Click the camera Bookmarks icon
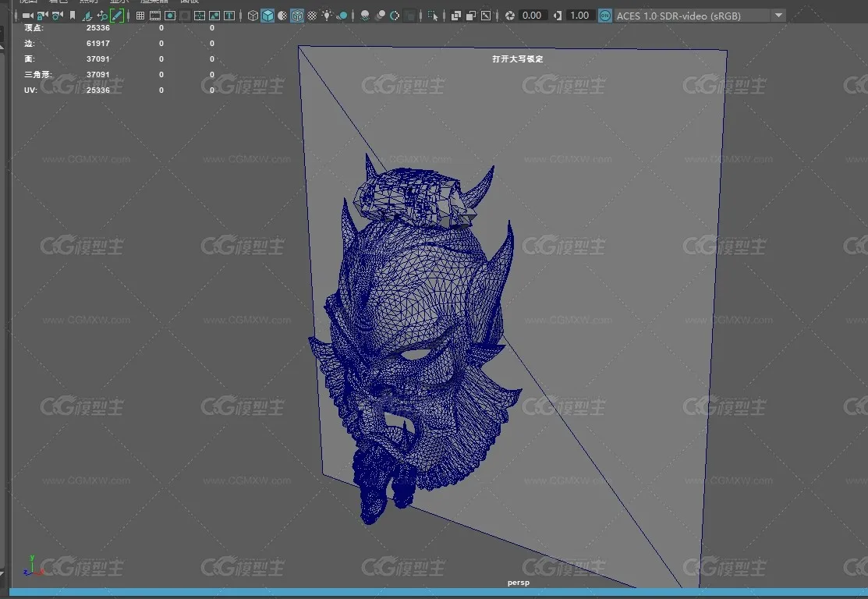This screenshot has height=599, width=868. coord(73,16)
